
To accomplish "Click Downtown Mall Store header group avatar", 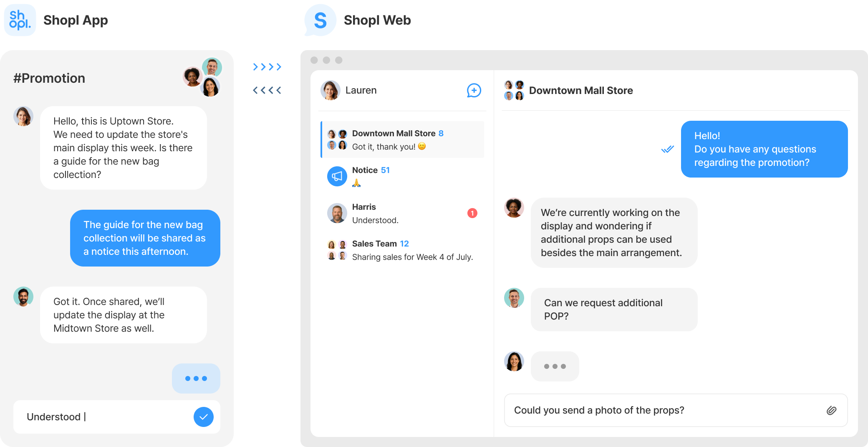I will [514, 90].
